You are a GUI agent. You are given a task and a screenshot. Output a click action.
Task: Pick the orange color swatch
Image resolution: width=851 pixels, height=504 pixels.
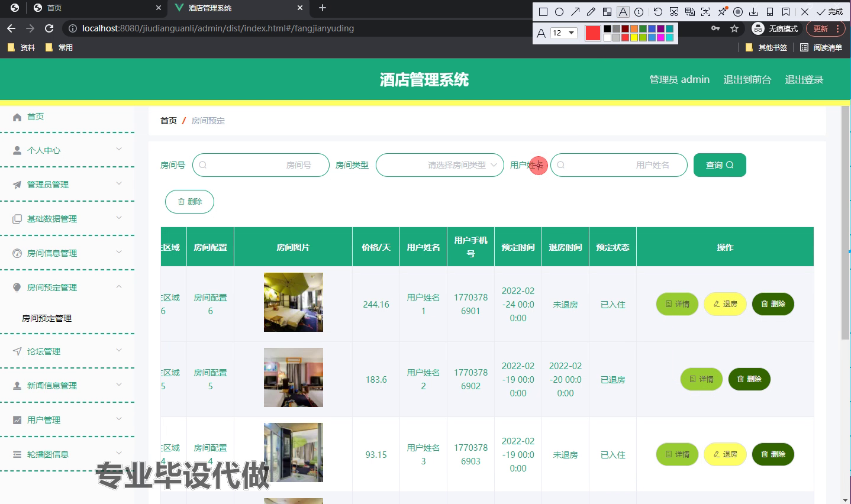pyautogui.click(x=634, y=28)
